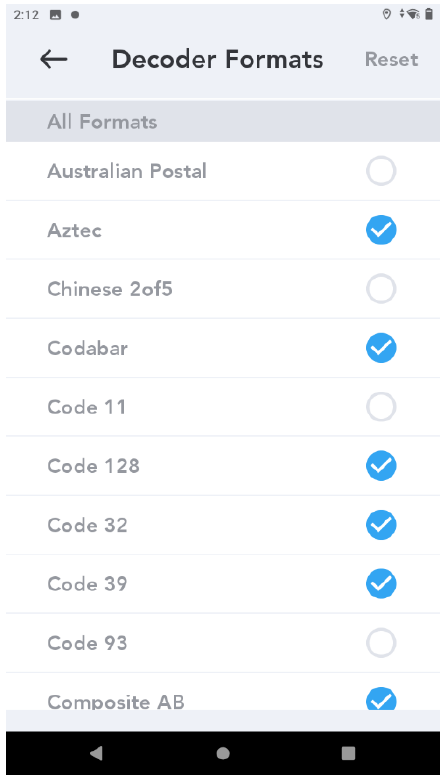The width and height of the screenshot is (443, 781).
Task: Uncheck the Aztec format
Action: (x=381, y=230)
